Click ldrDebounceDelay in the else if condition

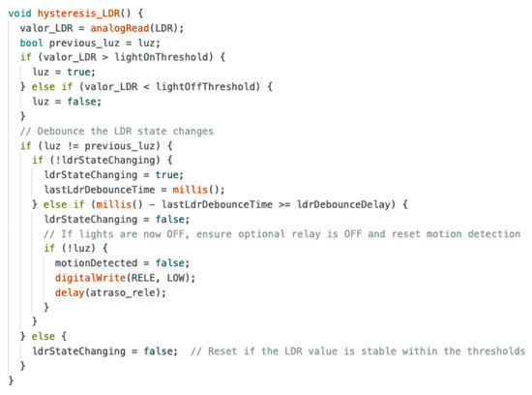tap(343, 205)
